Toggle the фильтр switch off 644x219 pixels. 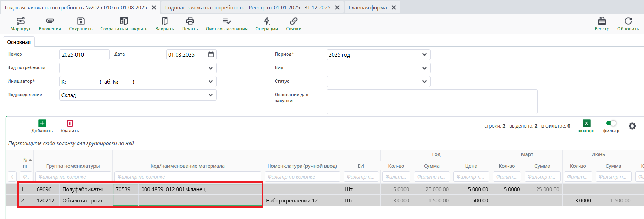(611, 123)
